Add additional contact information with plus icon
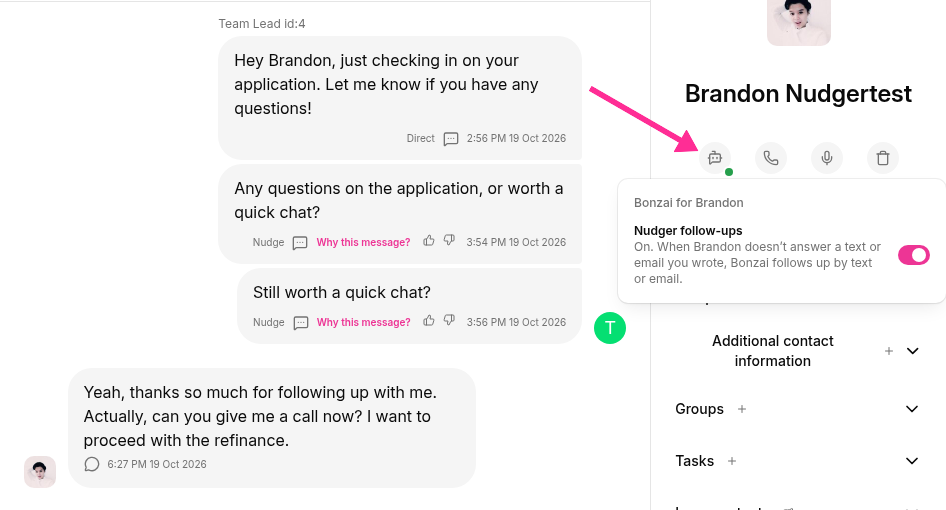The image size is (946, 510). pyautogui.click(x=889, y=351)
